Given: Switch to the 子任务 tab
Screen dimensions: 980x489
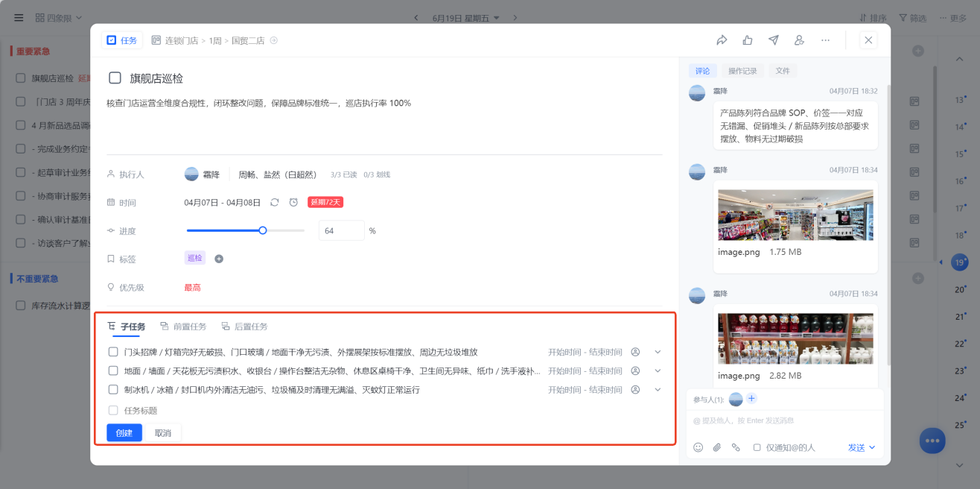Looking at the screenshot, I should [x=127, y=326].
